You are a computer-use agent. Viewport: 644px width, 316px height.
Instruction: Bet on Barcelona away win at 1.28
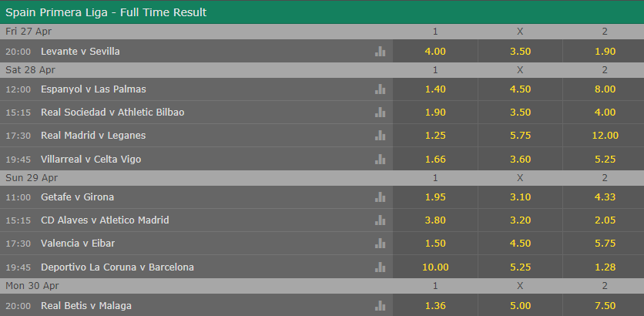click(605, 267)
